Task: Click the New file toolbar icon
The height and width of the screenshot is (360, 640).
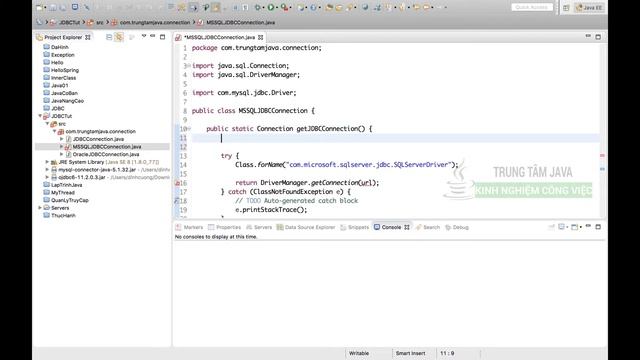Action: coord(39,7)
